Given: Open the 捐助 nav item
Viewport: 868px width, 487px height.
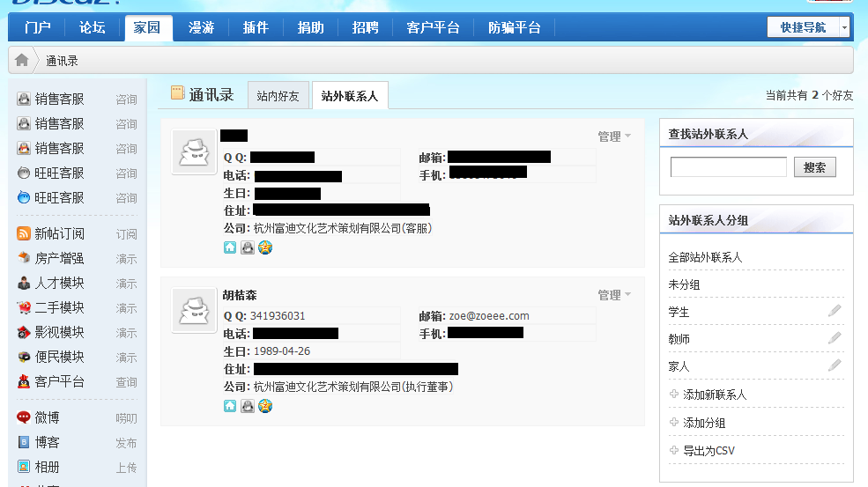Looking at the screenshot, I should (x=310, y=27).
